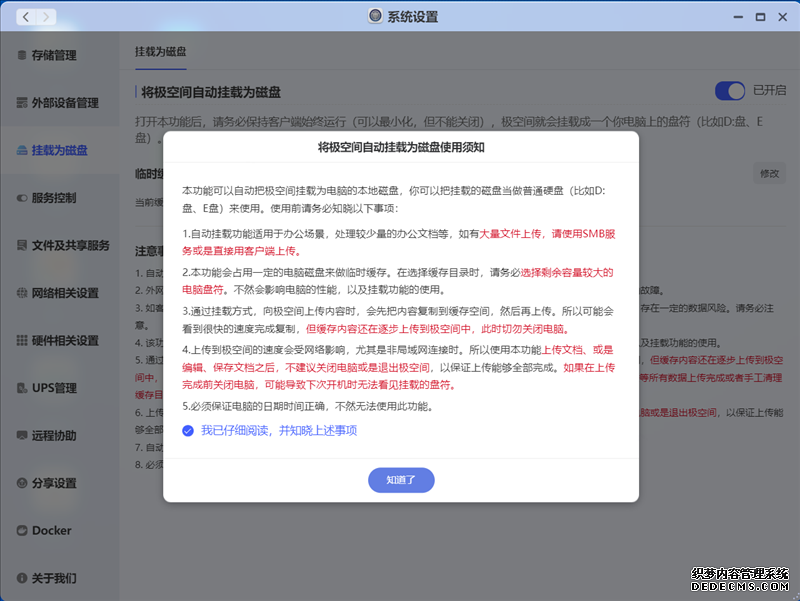Viewport: 800px width, 601px height.
Task: Click the file and sharing services icon
Action: tap(22, 245)
